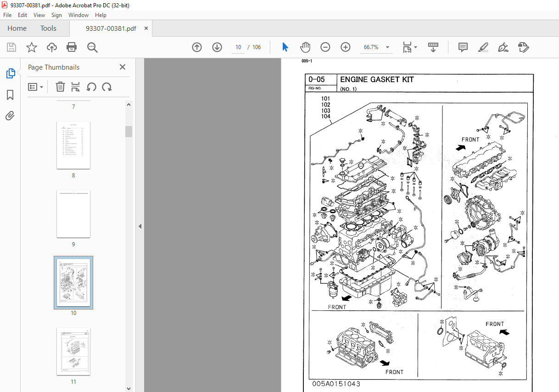This screenshot has height=392, width=559.
Task: Open the Bookmarks sidebar panel
Action: (x=10, y=95)
